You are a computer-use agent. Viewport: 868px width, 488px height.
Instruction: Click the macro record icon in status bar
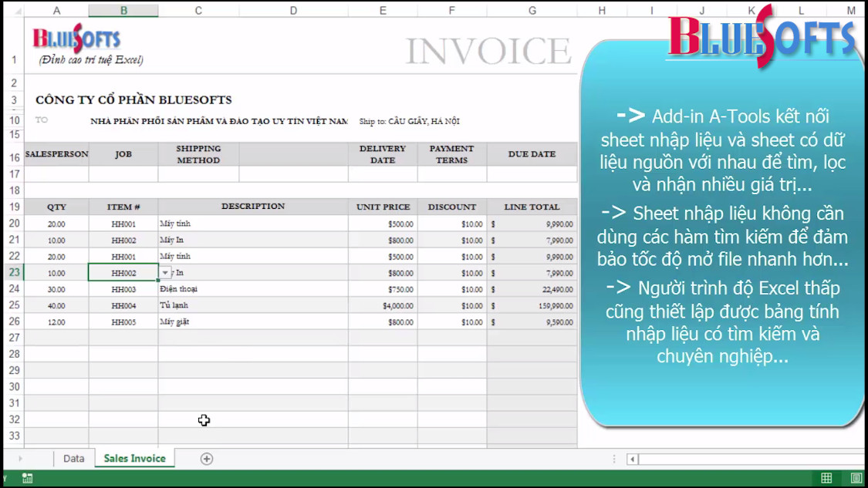(x=27, y=479)
